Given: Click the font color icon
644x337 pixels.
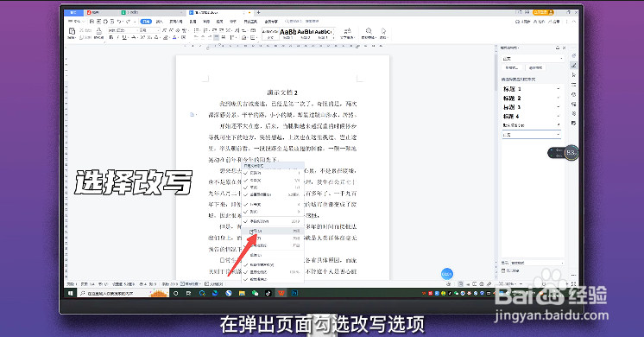Looking at the screenshot, I should click(x=174, y=37).
